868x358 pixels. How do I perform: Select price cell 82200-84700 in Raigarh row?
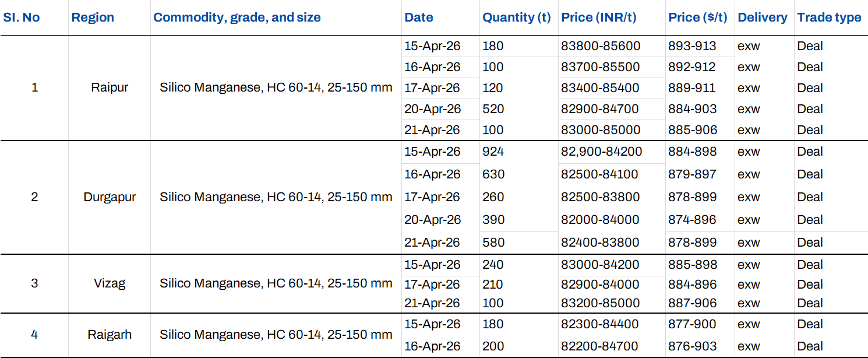coord(600,346)
